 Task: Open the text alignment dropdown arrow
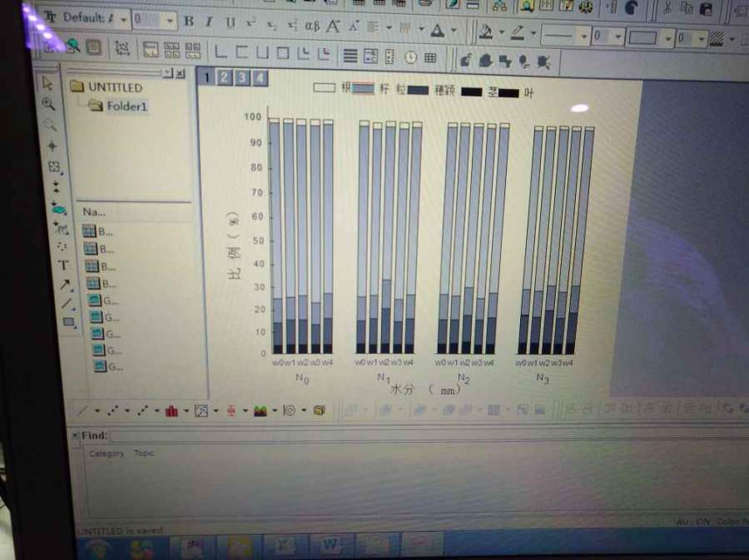tap(389, 27)
